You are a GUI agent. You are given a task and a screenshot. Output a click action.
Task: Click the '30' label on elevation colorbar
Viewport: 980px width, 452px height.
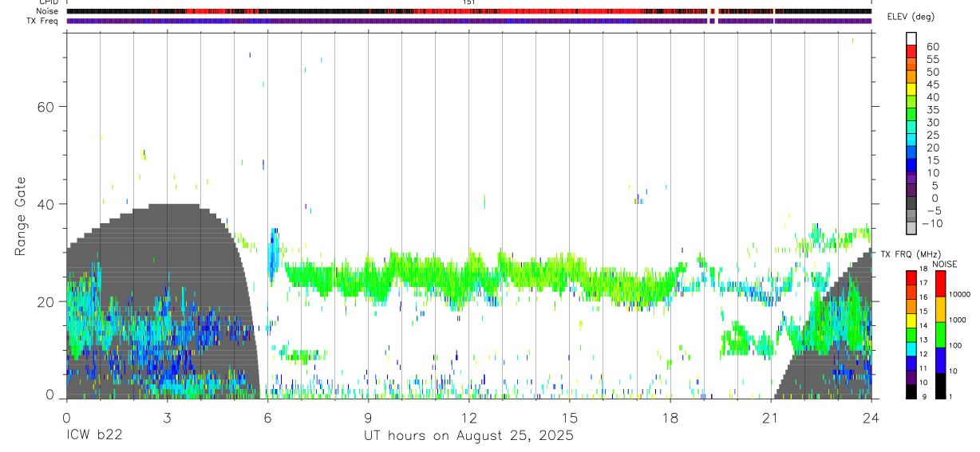[932, 122]
